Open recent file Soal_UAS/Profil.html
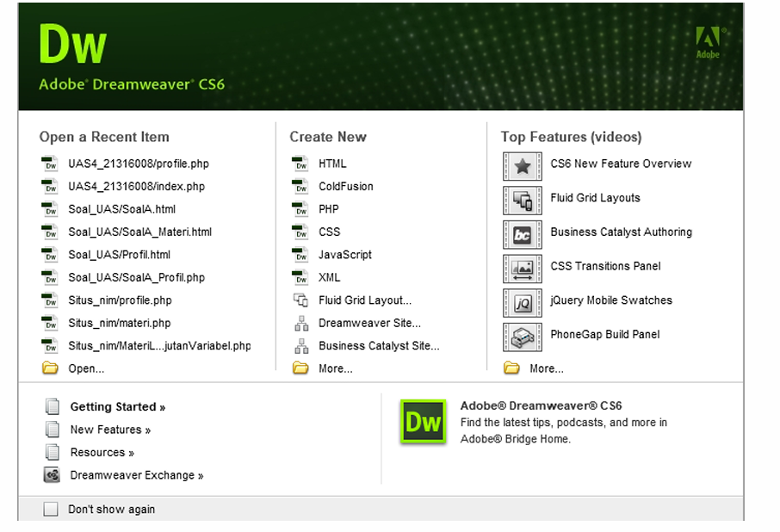 (120, 255)
